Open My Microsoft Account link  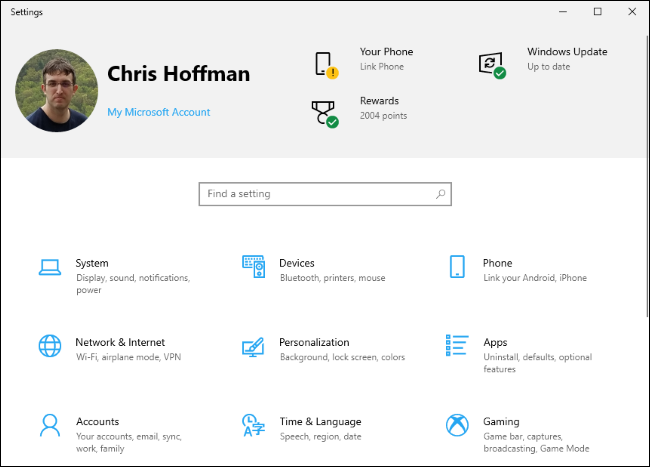159,112
